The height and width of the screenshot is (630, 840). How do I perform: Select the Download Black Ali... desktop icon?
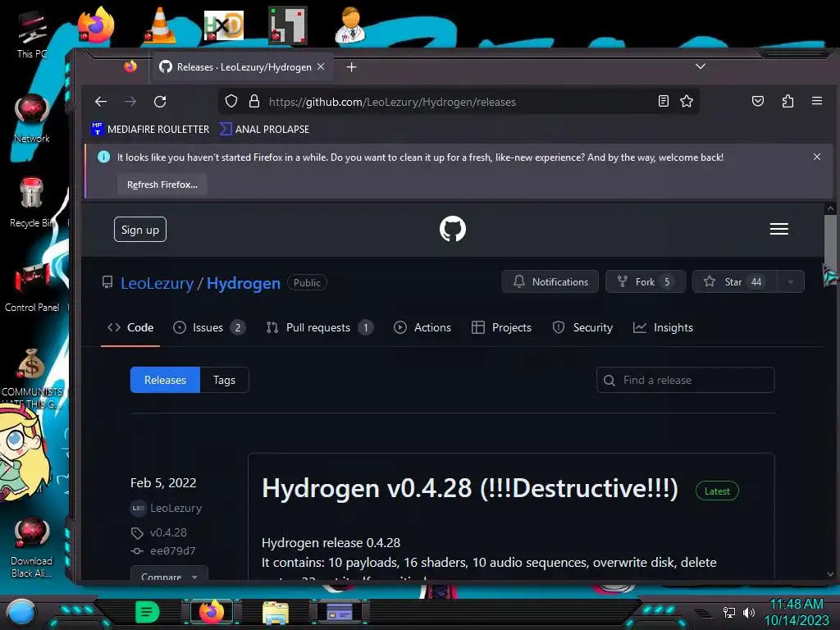coord(32,546)
